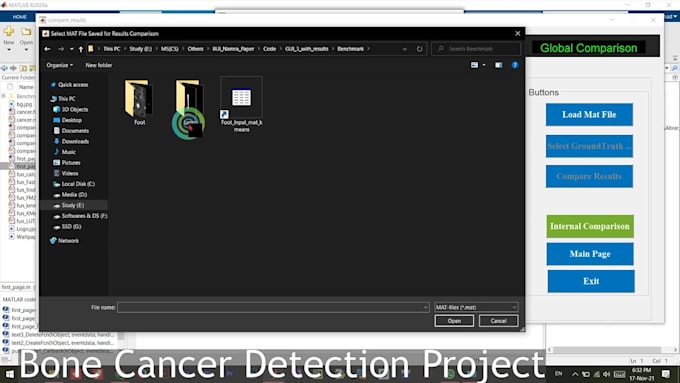Screen dimensions: 680x383
Task: Click Select GroundTruth button
Action: [x=589, y=146]
